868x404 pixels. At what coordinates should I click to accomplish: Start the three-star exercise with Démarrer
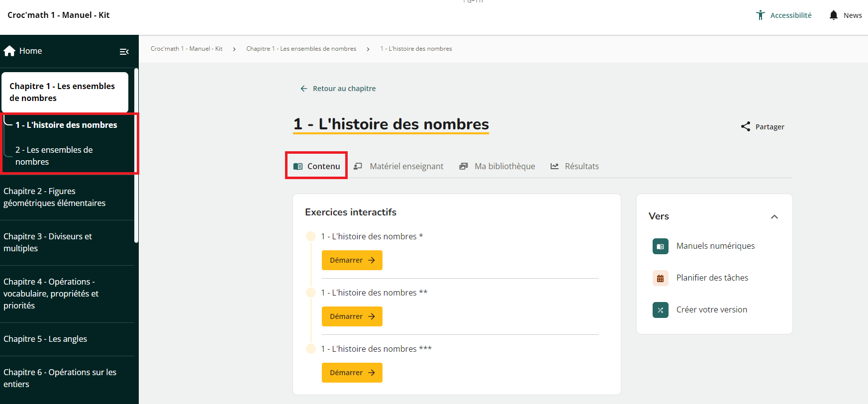pyautogui.click(x=352, y=373)
